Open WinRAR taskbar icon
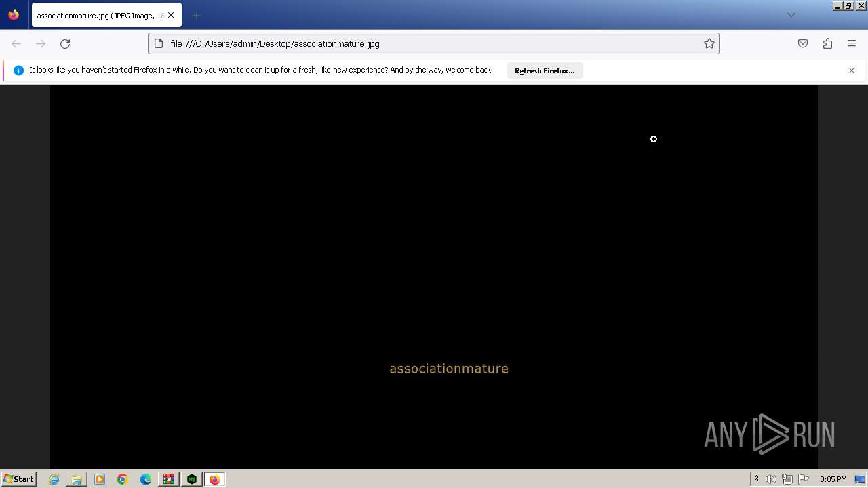The image size is (868, 488). tap(169, 479)
